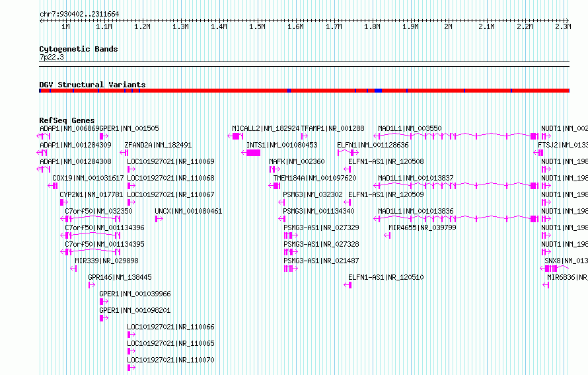Select the DGV Structural Variants track title

click(x=92, y=85)
